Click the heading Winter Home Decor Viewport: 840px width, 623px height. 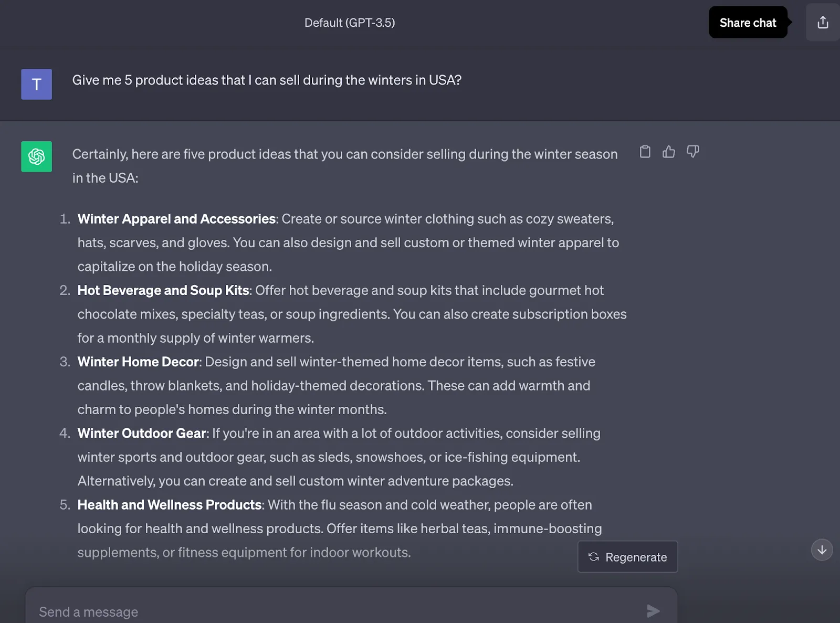[x=138, y=362]
